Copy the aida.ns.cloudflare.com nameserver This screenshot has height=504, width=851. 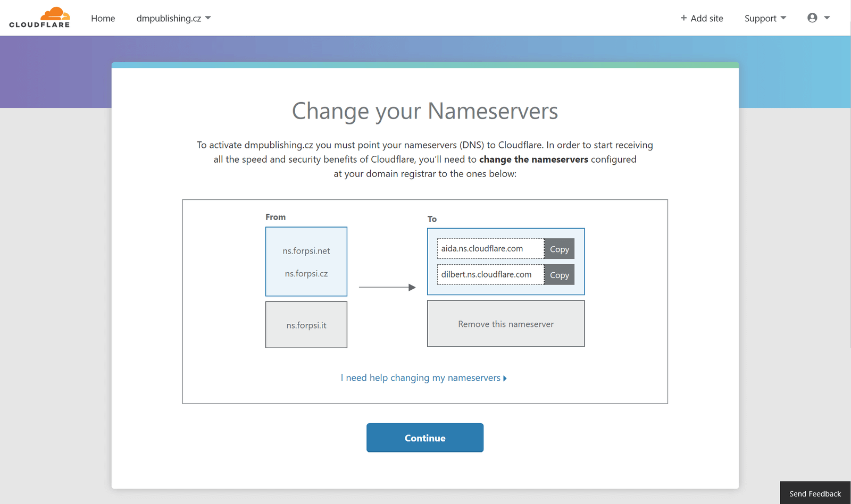(x=559, y=249)
